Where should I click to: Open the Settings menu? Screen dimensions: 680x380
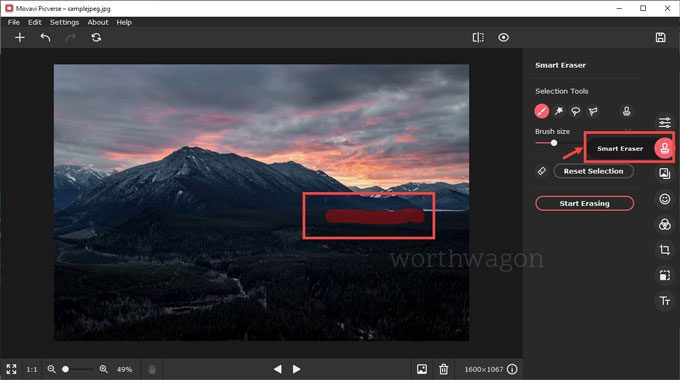(x=64, y=22)
